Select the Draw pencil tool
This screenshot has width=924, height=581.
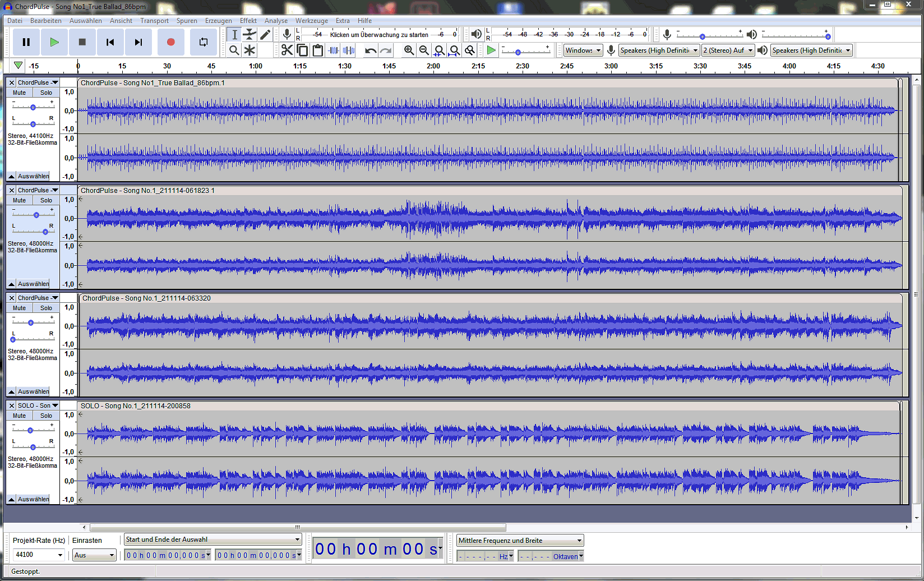click(x=265, y=35)
